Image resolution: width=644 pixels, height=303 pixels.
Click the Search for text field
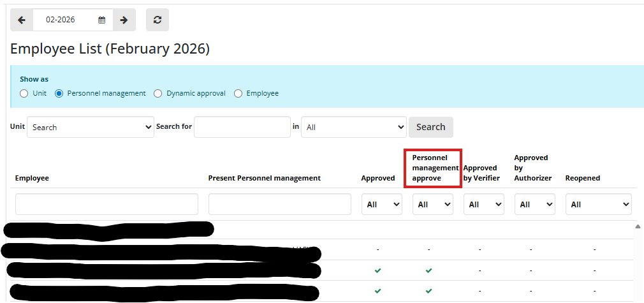(x=242, y=127)
